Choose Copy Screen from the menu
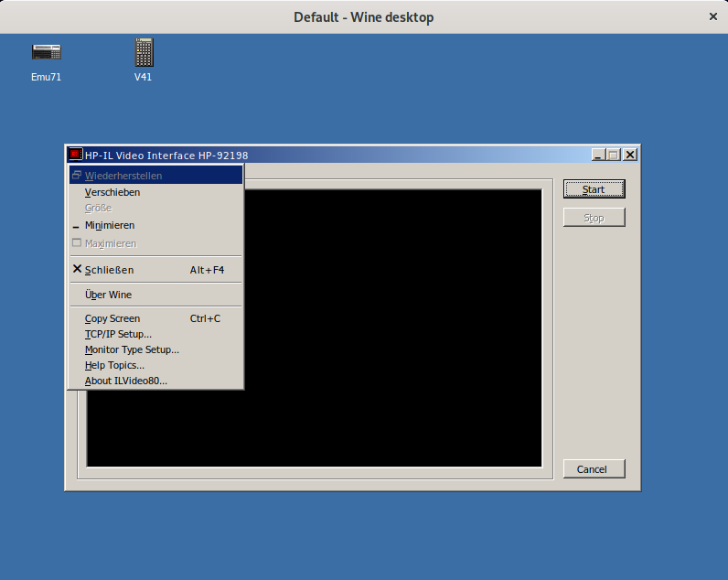Viewport: 728px width, 580px height. tap(112, 319)
